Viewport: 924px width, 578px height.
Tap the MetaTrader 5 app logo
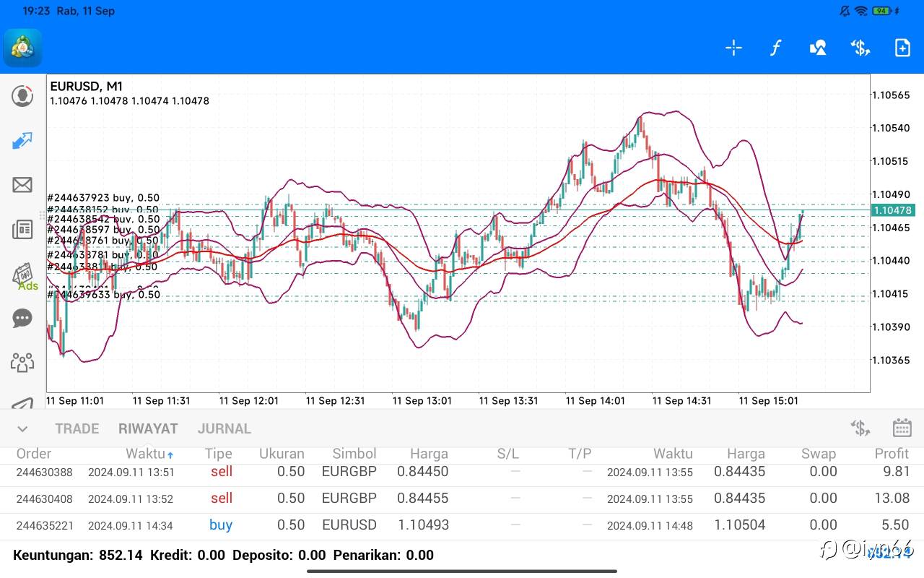(x=22, y=48)
